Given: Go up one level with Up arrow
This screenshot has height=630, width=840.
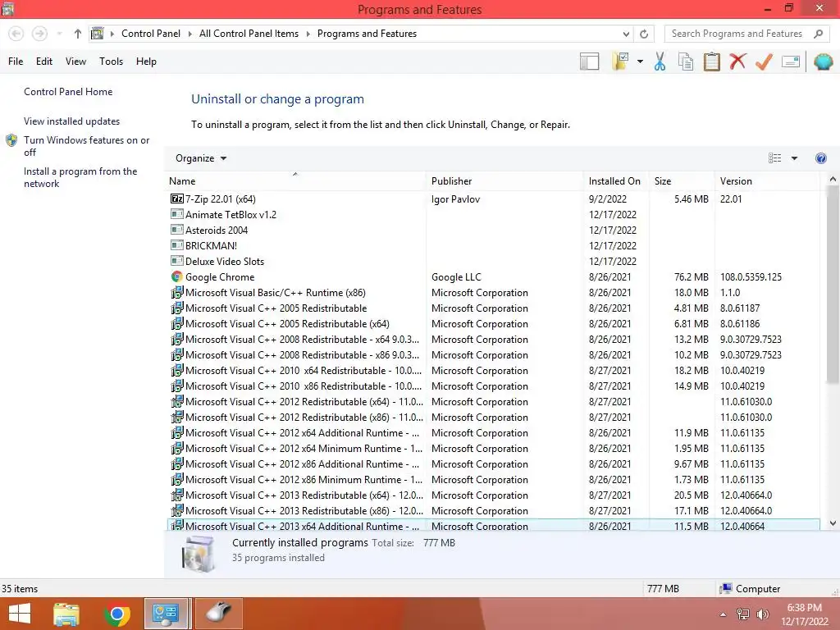Looking at the screenshot, I should 78,34.
